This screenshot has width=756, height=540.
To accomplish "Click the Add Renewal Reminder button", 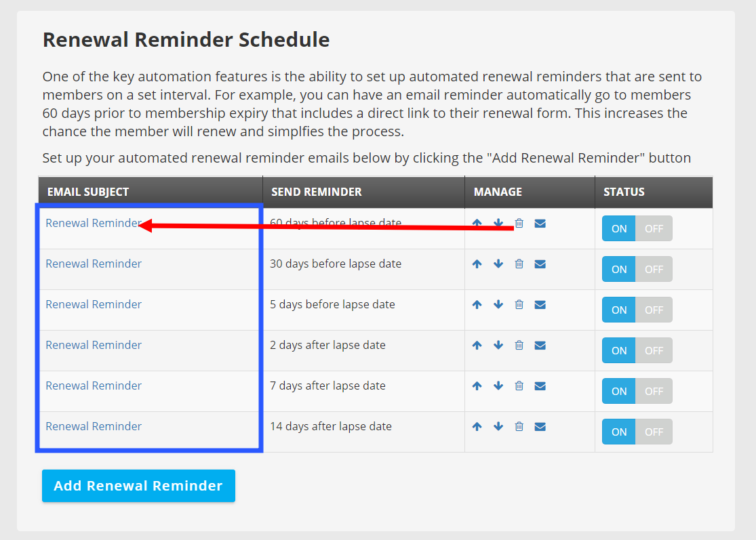I will point(138,486).
